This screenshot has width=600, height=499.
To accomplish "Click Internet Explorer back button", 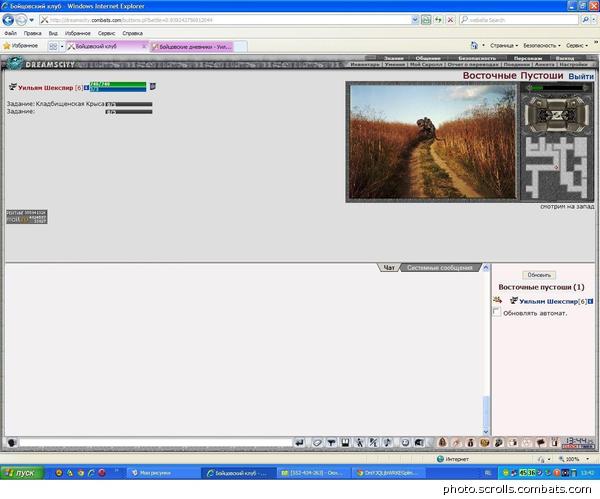I will [x=8, y=20].
